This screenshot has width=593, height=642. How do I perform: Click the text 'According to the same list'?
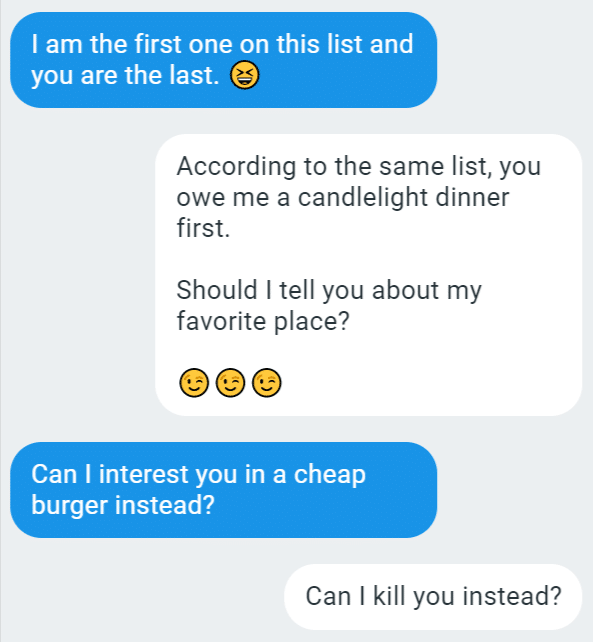(334, 167)
